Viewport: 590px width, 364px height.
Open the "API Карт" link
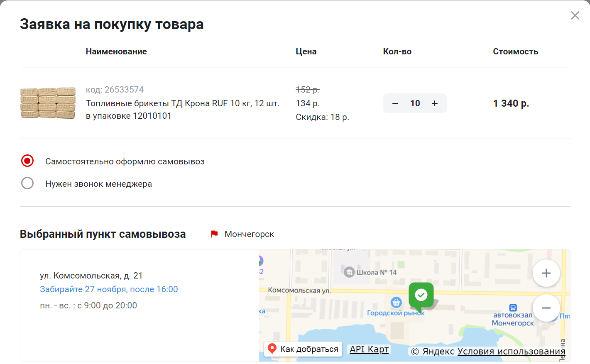click(x=369, y=349)
